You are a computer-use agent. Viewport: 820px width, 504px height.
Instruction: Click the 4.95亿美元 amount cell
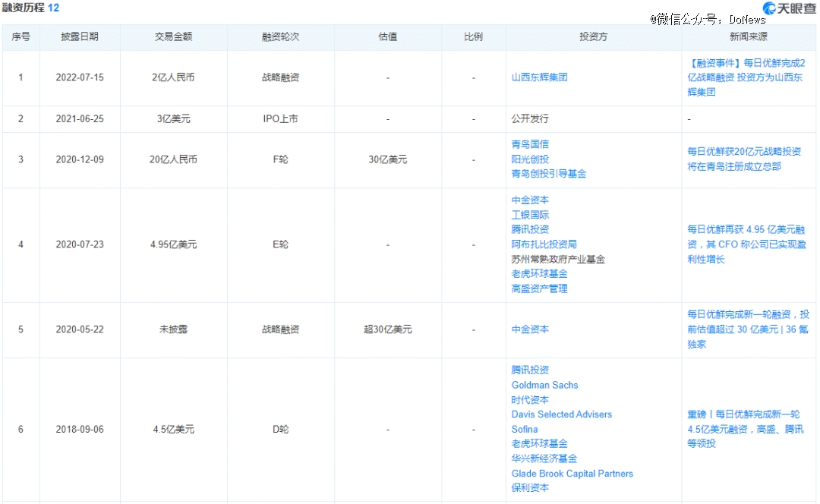(x=173, y=244)
